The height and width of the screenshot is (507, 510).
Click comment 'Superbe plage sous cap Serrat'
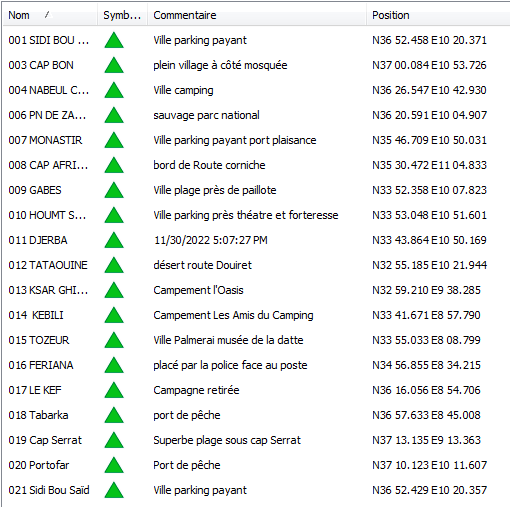[227, 440]
